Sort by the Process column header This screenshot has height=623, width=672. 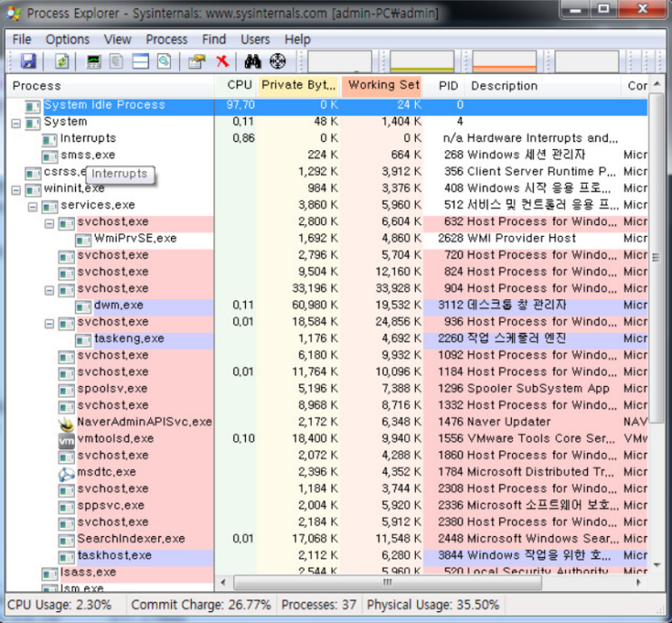[109, 86]
